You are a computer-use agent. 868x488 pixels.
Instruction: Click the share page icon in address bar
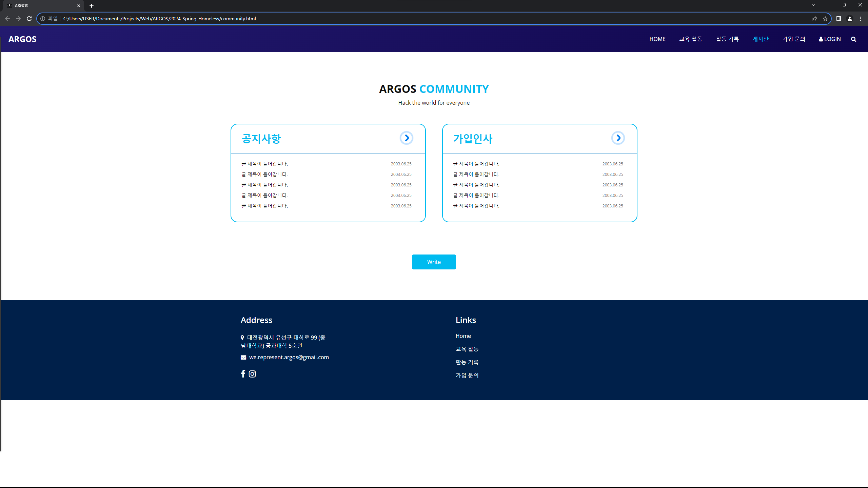[814, 19]
